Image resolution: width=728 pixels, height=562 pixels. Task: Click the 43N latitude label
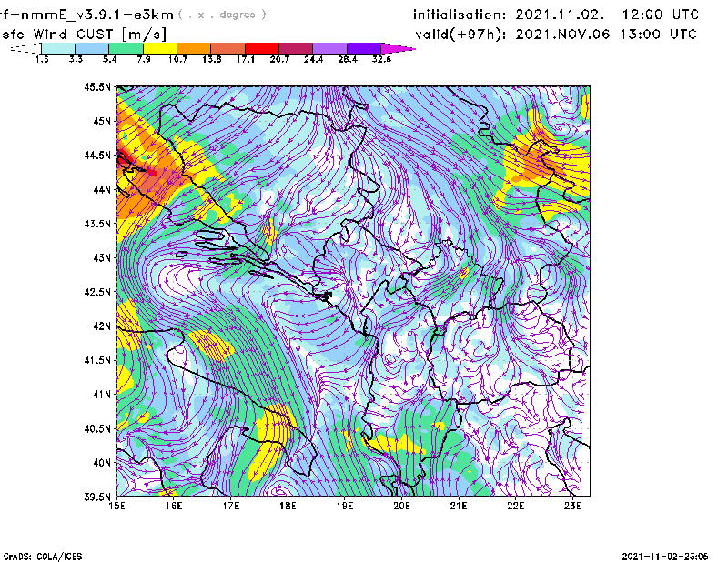point(102,257)
